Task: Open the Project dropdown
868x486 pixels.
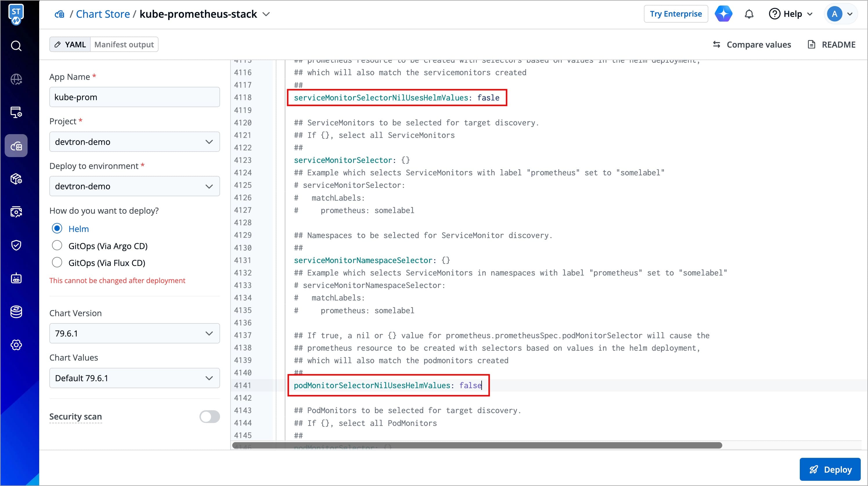Action: coord(134,142)
